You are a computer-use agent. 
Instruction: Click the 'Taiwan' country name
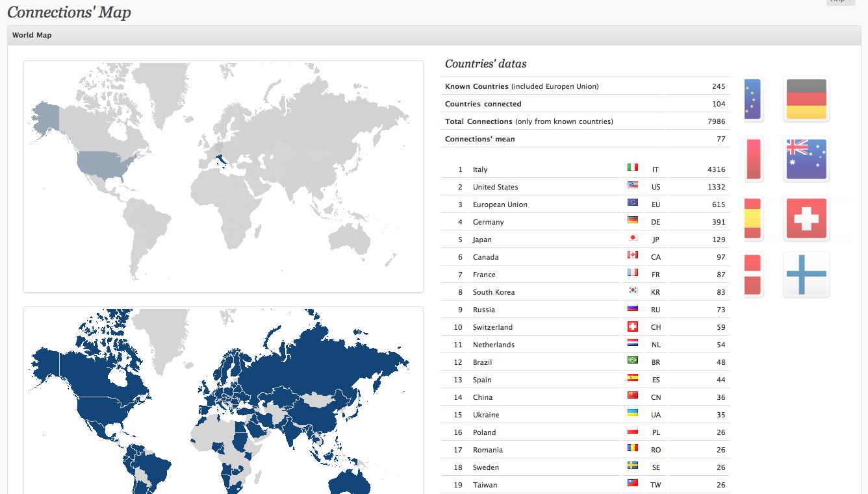point(485,485)
